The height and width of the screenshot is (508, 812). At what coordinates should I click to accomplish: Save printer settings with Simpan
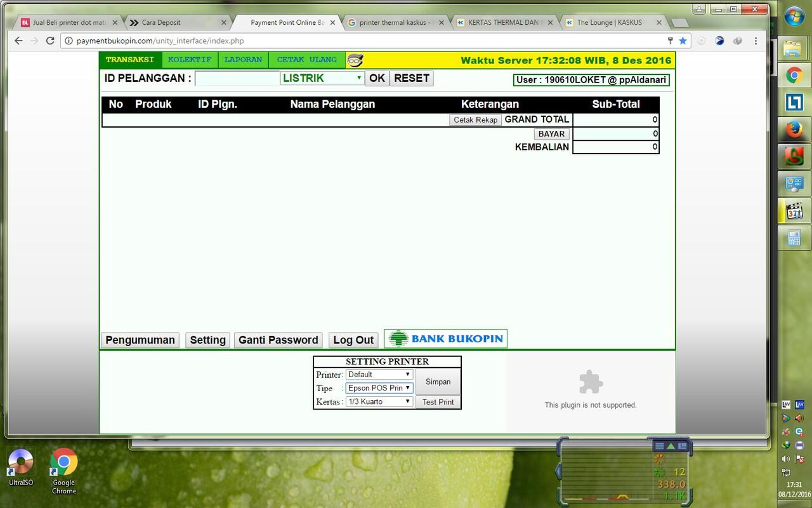coord(438,382)
